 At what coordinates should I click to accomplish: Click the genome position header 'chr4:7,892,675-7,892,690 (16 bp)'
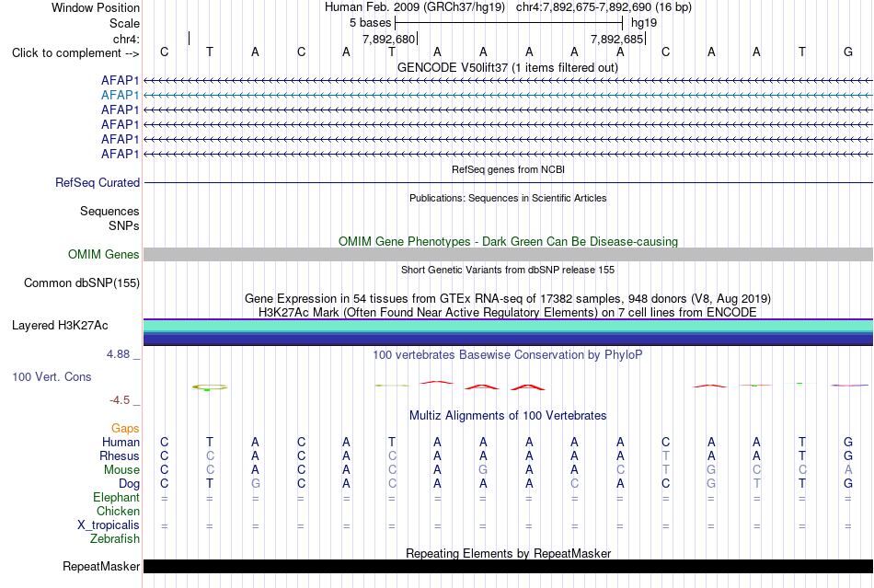tap(604, 7)
